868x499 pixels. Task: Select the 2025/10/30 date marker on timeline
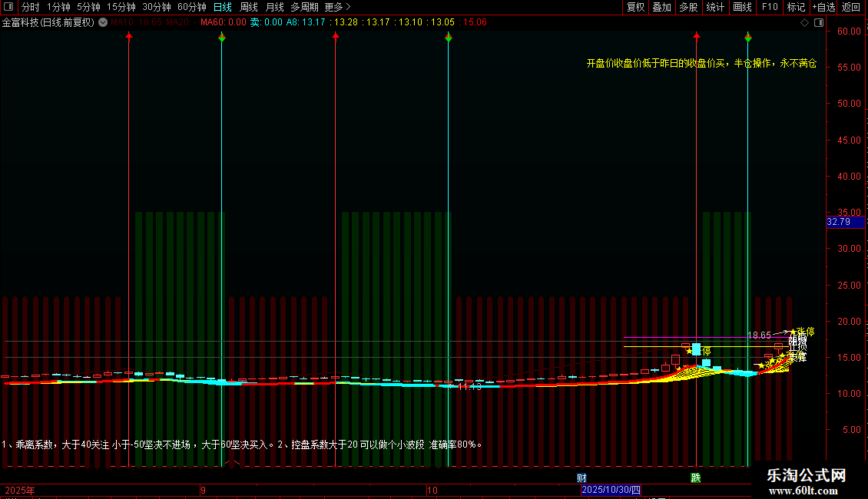(x=611, y=490)
